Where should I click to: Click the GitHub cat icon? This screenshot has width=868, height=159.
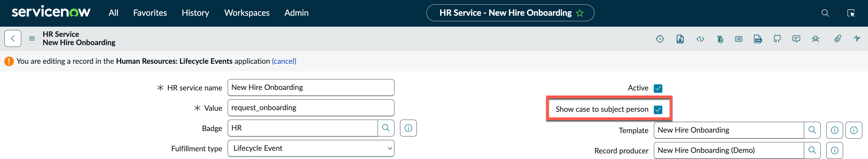[777, 39]
